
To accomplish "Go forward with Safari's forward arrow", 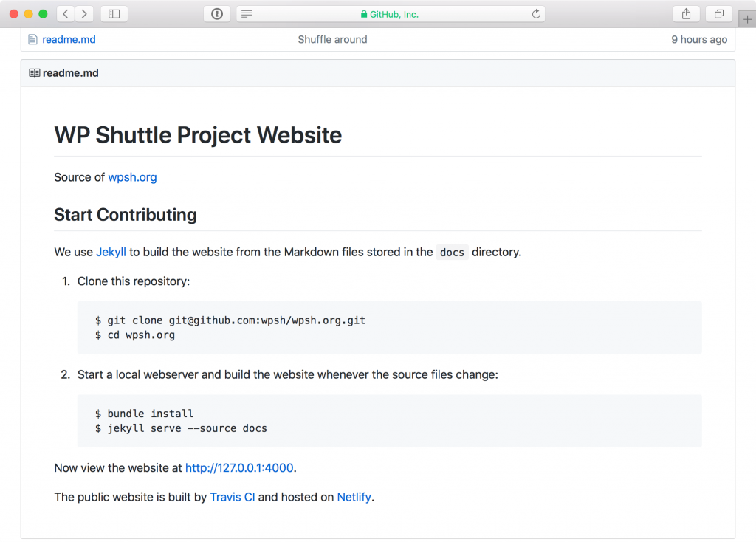I will [x=84, y=14].
